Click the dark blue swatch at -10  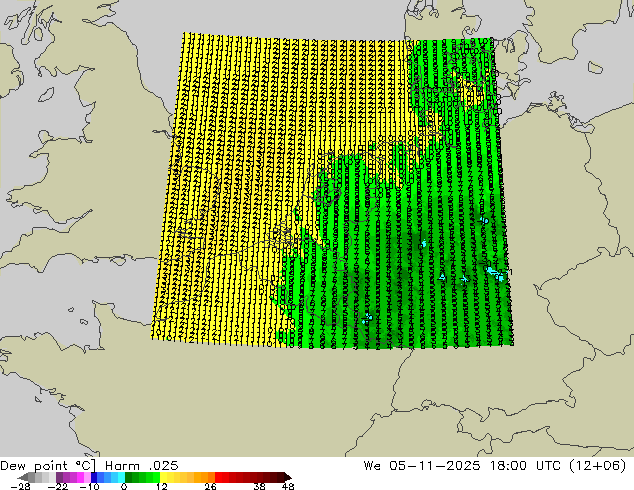(94, 477)
